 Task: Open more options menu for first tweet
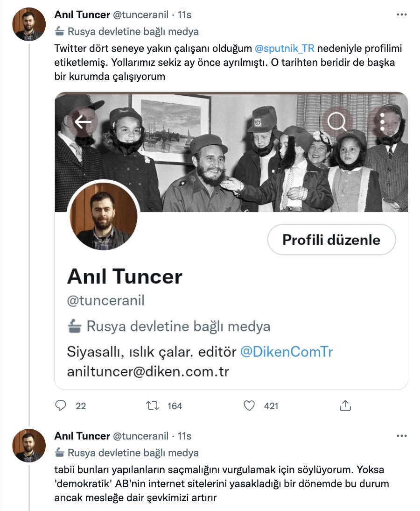(401, 15)
